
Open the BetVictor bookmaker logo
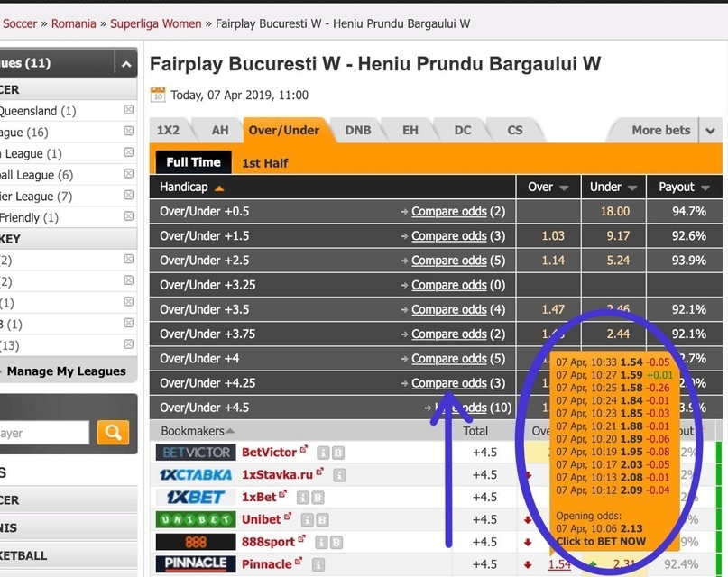(x=195, y=452)
